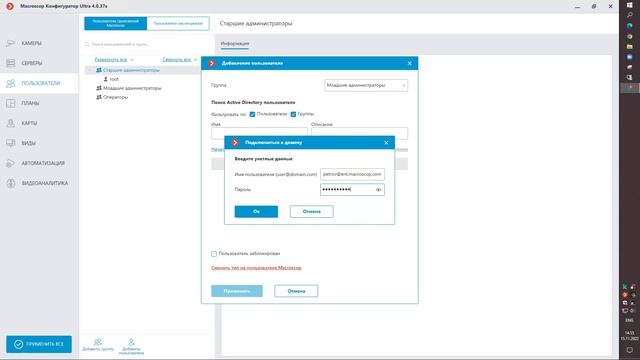The height and width of the screenshot is (360, 640).
Task: Open the Video analytics section icon
Action: pos(11,183)
